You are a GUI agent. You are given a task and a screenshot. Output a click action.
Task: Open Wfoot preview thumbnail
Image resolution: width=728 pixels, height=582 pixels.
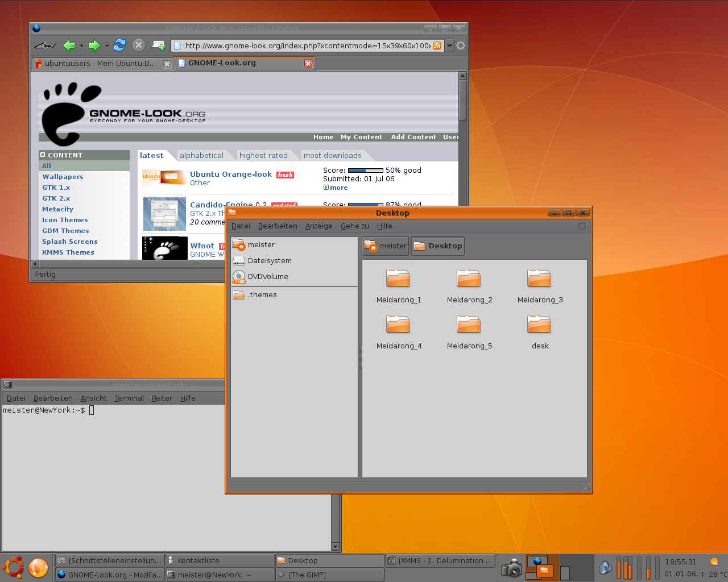tap(164, 248)
